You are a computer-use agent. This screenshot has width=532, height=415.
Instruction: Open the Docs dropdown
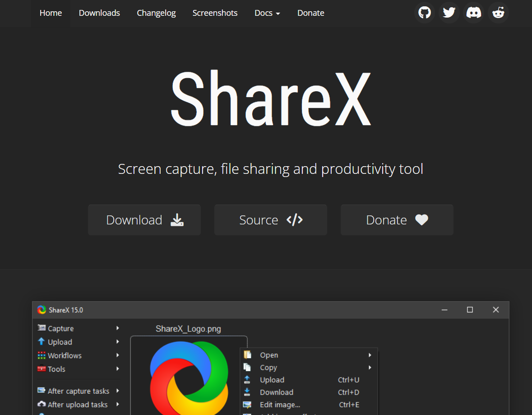pos(267,13)
